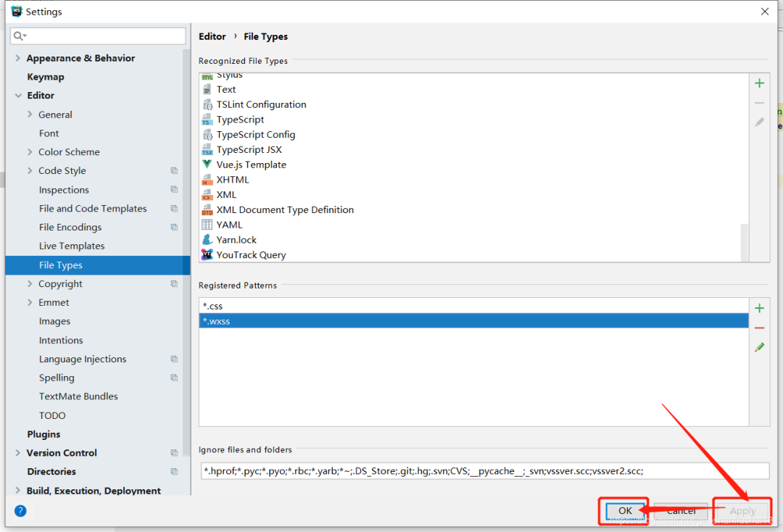Select the *.wxss registered pattern
The width and height of the screenshot is (783, 532).
coord(473,321)
